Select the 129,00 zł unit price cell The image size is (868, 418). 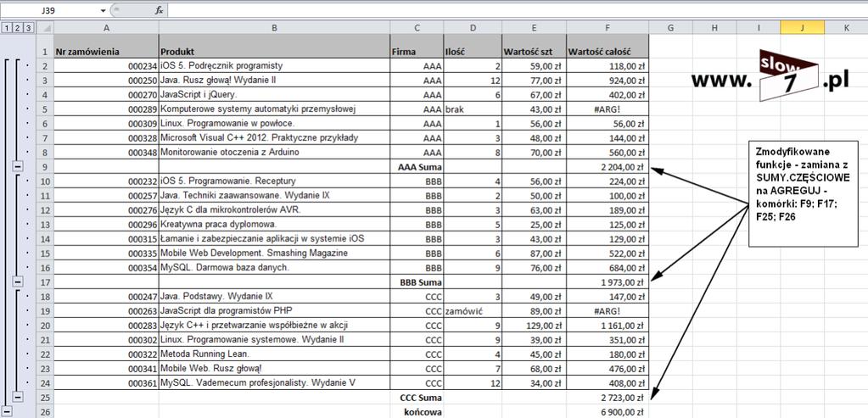pyautogui.click(x=535, y=325)
